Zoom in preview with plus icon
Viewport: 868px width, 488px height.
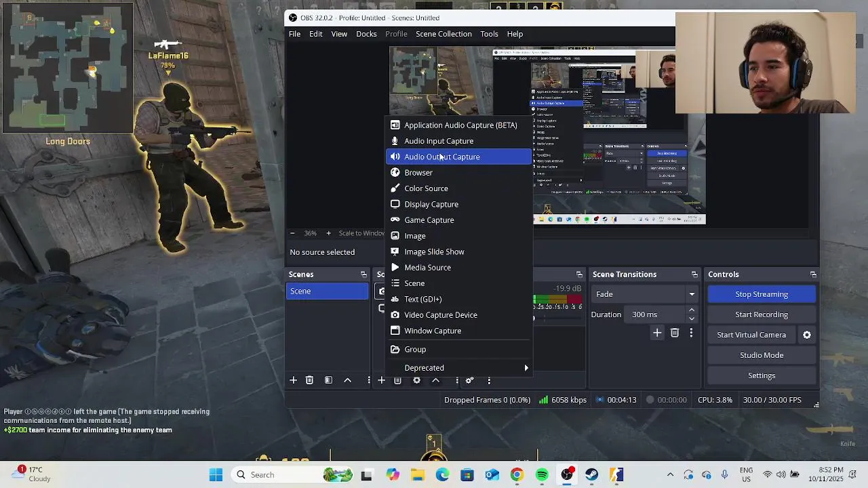[328, 233]
